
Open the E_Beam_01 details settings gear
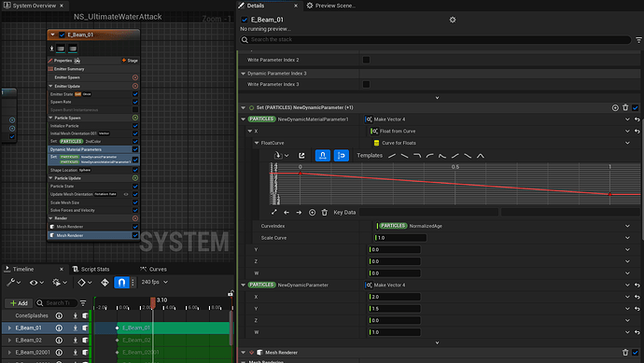[x=453, y=20]
